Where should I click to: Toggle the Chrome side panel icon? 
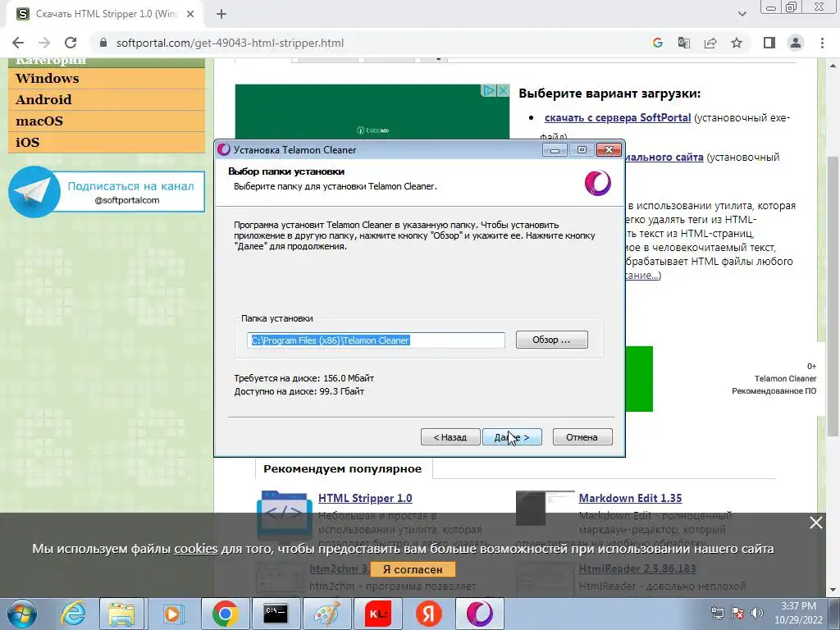point(769,43)
